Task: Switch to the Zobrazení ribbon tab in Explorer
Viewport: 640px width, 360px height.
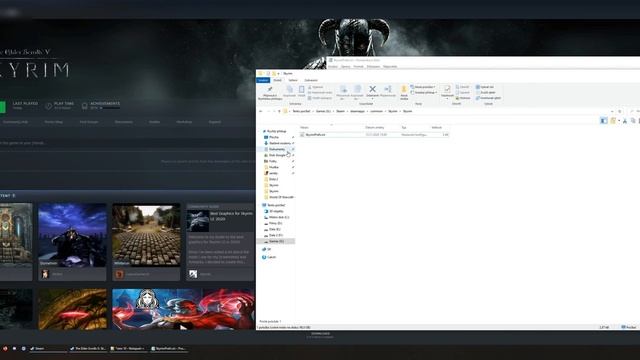Action: pos(311,80)
